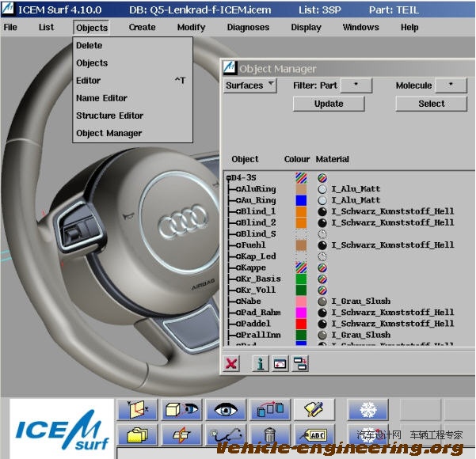
Task: Click the command input field under the toolbar
Action: [296, 453]
